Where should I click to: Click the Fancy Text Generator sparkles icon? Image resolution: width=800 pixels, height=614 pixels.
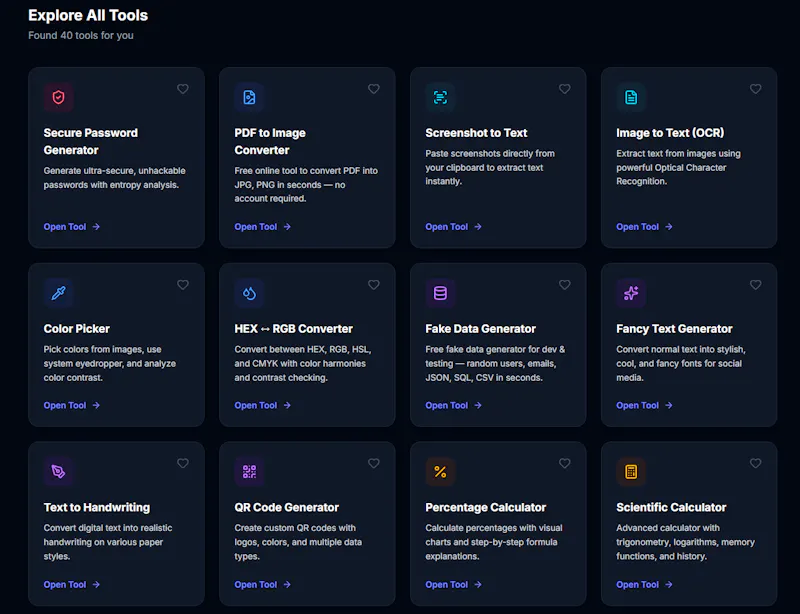631,293
